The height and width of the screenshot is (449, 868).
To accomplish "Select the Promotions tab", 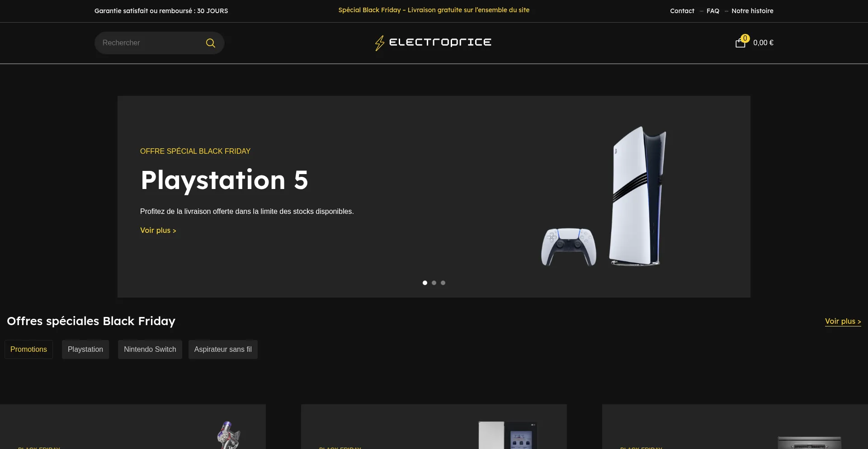I will [x=28, y=350].
